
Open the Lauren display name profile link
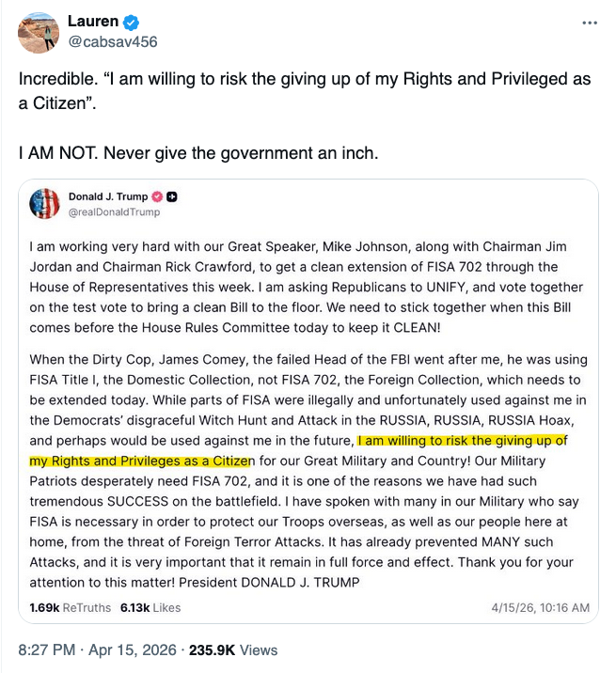[93, 23]
